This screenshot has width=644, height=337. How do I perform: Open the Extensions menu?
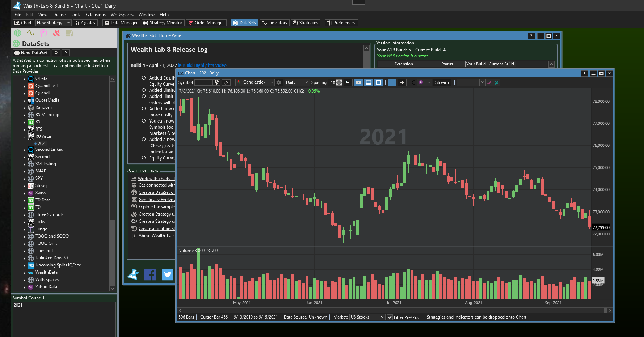click(96, 15)
